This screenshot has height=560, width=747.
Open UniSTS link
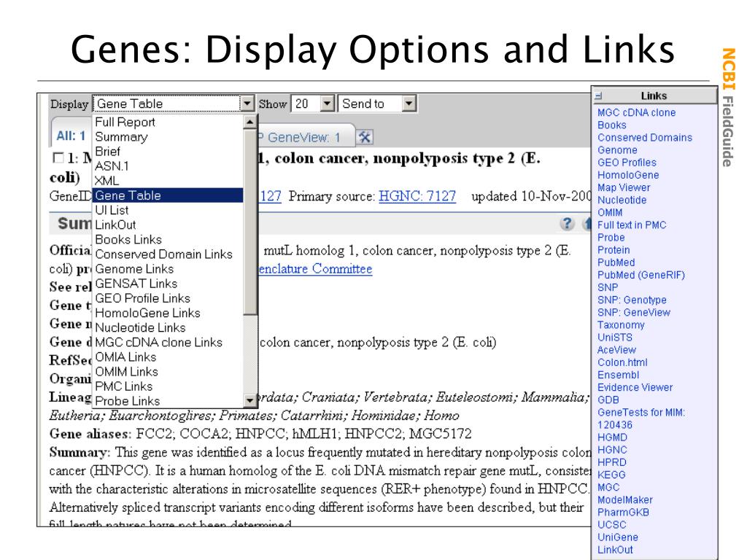point(614,337)
